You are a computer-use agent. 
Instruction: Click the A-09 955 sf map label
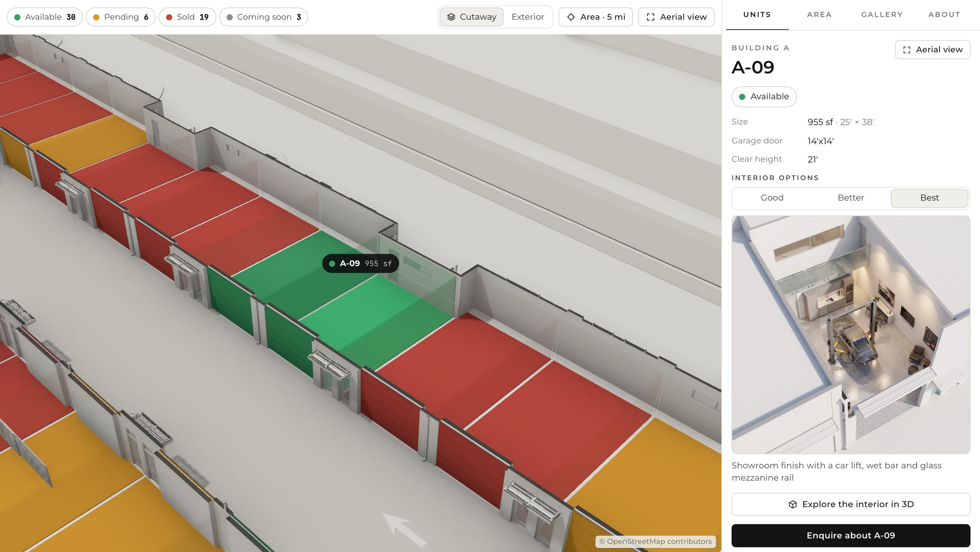tap(361, 264)
